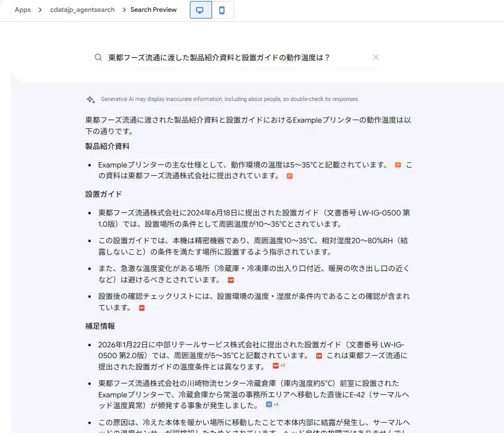Click bullet mentioning 相対湿度20〜80%RH

[253, 246]
